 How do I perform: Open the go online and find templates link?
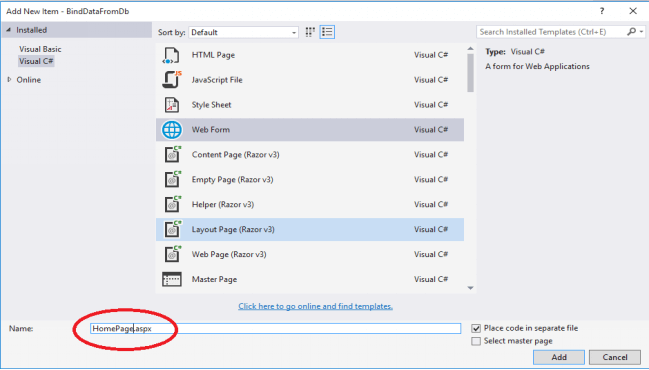315,306
